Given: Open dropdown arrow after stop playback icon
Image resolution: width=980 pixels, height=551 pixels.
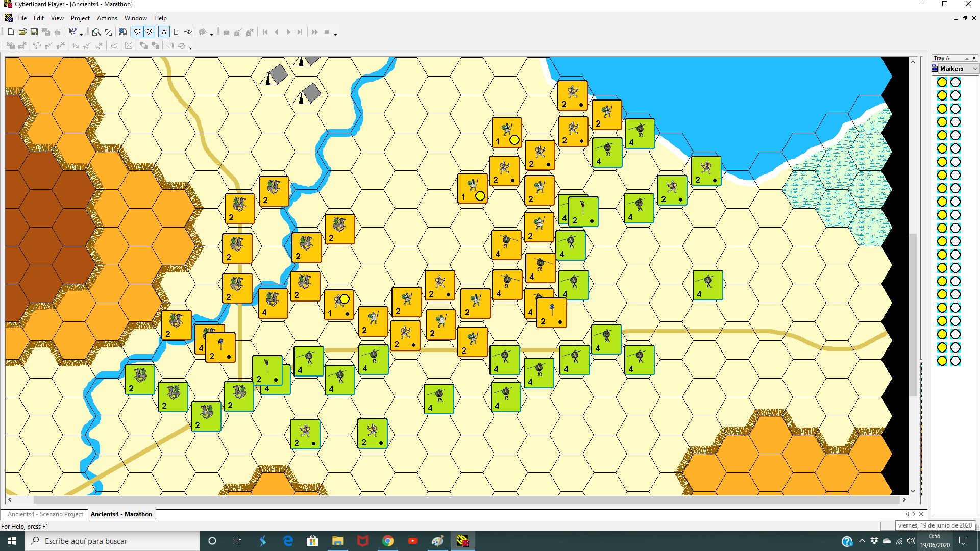Looking at the screenshot, I should point(335,34).
